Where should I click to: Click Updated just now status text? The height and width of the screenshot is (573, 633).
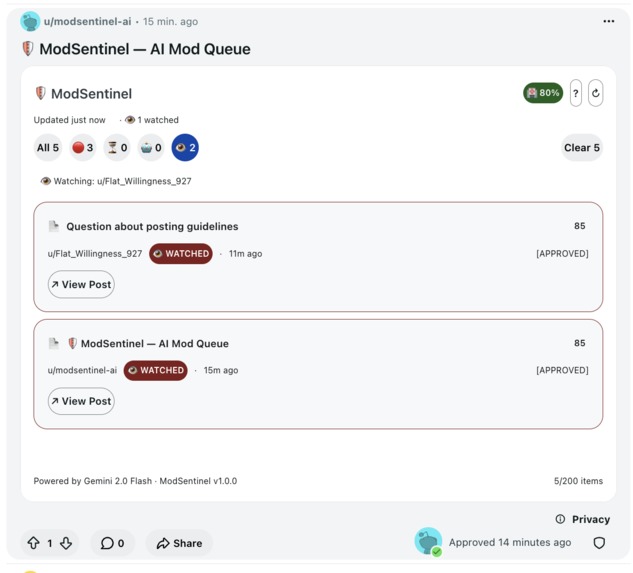coord(69,120)
